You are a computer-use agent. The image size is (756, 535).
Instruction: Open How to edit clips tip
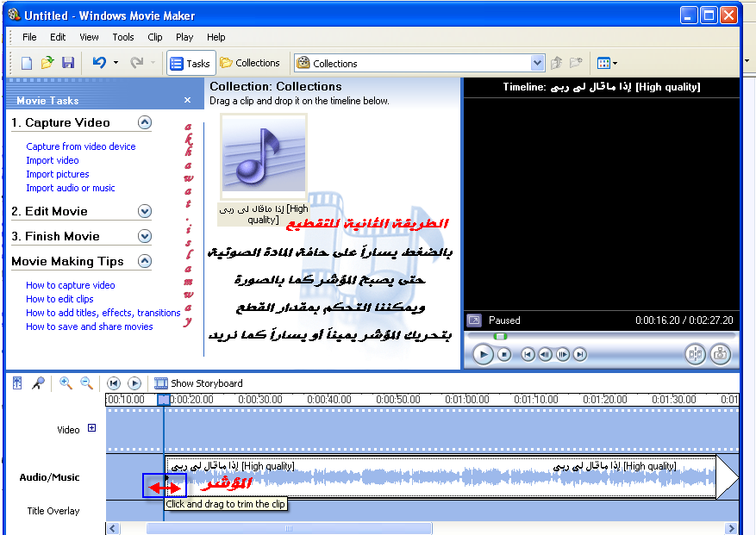coord(59,299)
